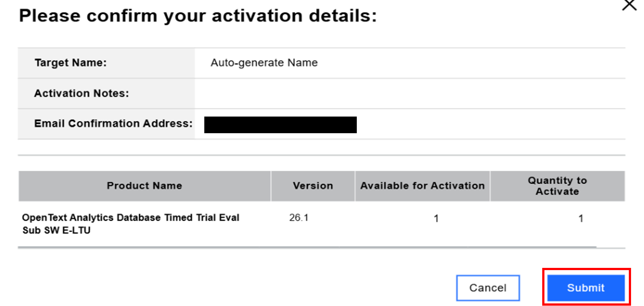Cancel the activation confirmation

488,287
